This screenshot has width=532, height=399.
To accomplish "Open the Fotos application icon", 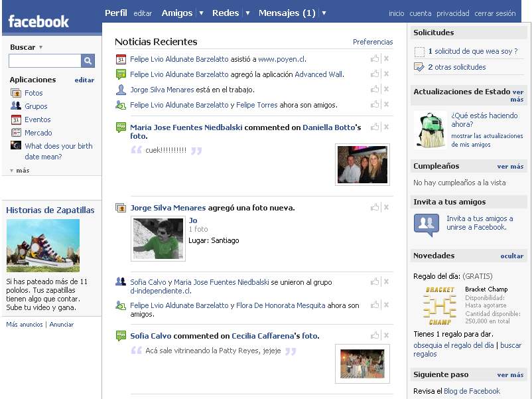I will (16, 93).
